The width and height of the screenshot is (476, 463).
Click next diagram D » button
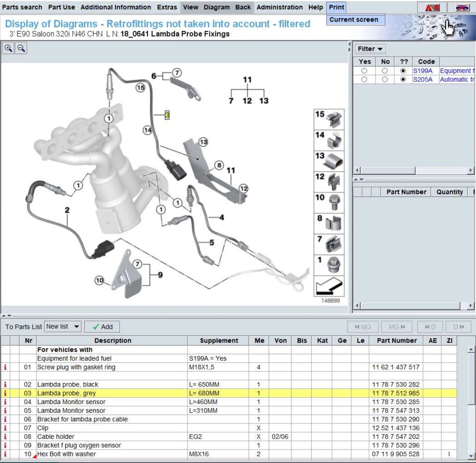[459, 327]
